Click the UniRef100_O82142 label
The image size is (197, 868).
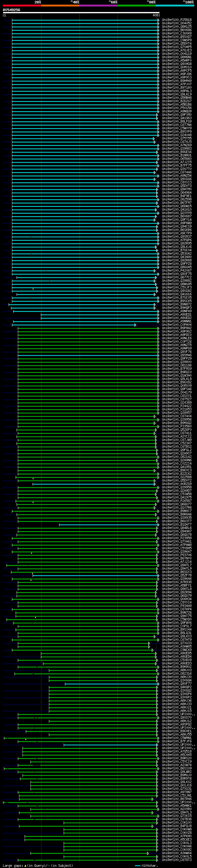[x=176, y=457]
